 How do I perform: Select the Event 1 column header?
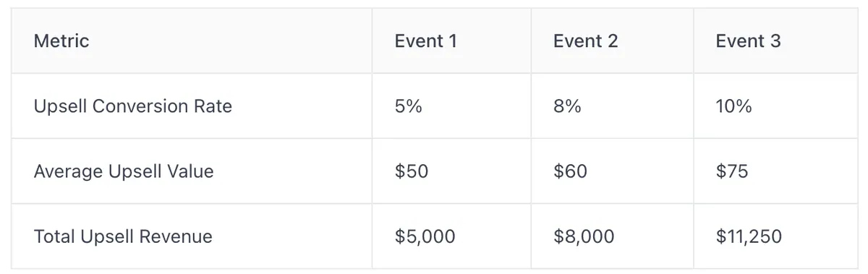(426, 41)
